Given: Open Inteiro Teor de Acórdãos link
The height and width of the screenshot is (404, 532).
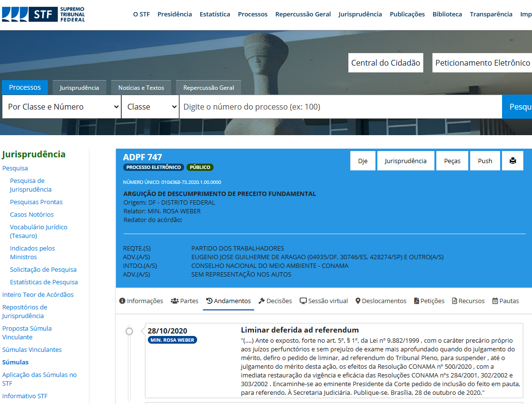Looking at the screenshot, I should tap(38, 294).
